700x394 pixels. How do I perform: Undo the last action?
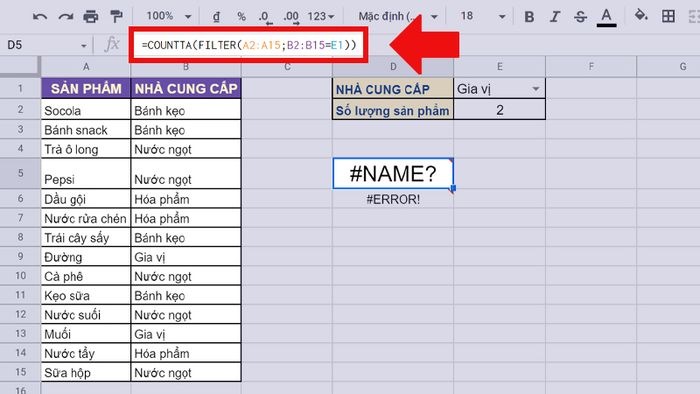coord(40,17)
